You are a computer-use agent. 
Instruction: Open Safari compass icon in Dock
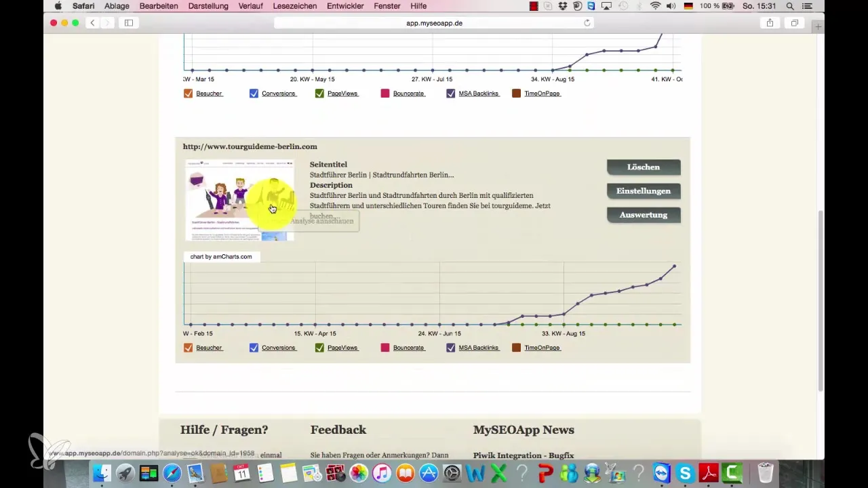coord(172,472)
